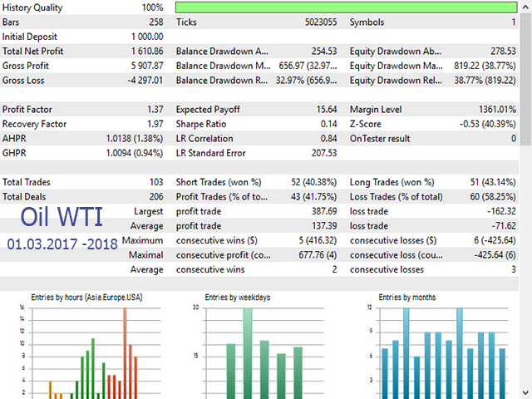Screen dimensions: 532x399
Task: Select the Bars value 258
Action: point(156,22)
